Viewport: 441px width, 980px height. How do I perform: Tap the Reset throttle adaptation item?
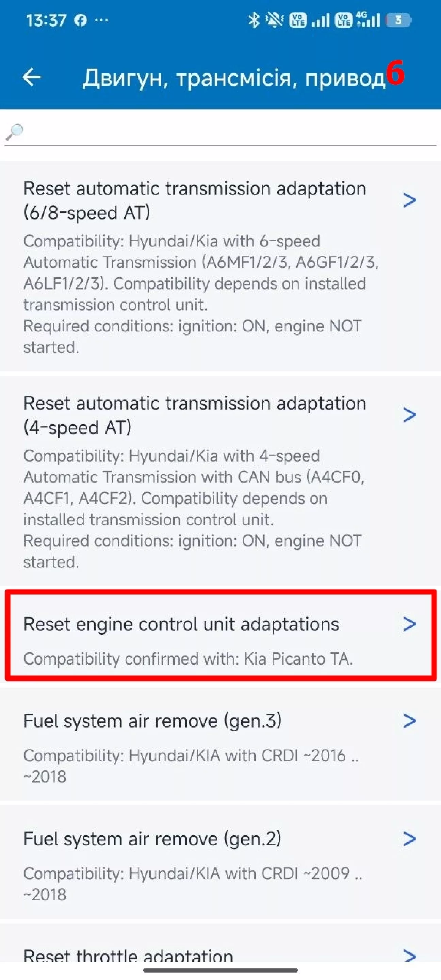(128, 955)
